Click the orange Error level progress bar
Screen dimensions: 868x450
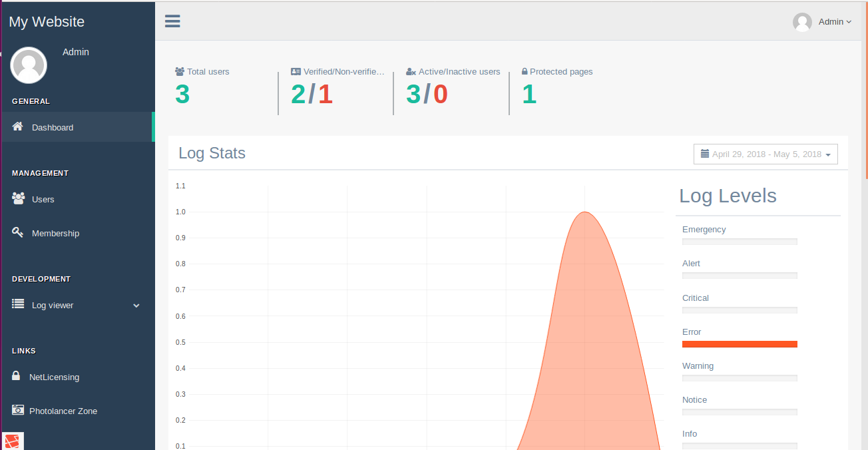740,344
